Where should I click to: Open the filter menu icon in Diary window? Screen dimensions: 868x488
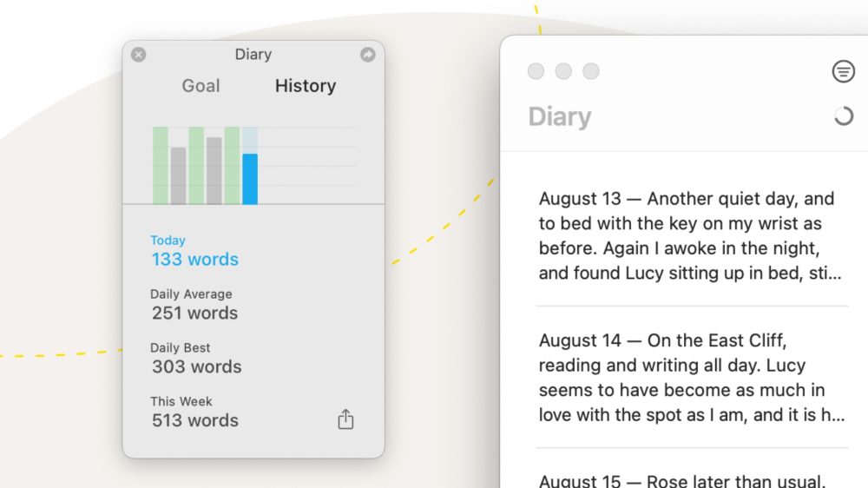click(843, 72)
